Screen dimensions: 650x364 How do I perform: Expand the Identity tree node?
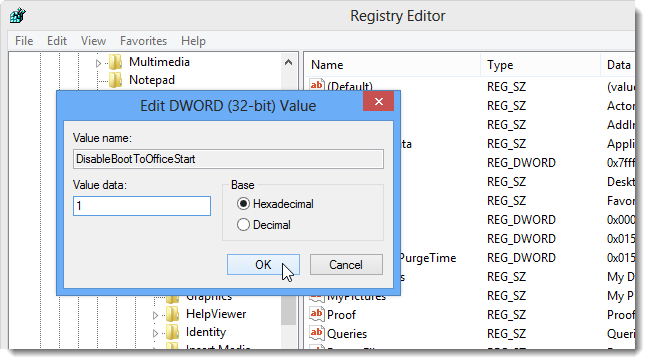coord(155,333)
